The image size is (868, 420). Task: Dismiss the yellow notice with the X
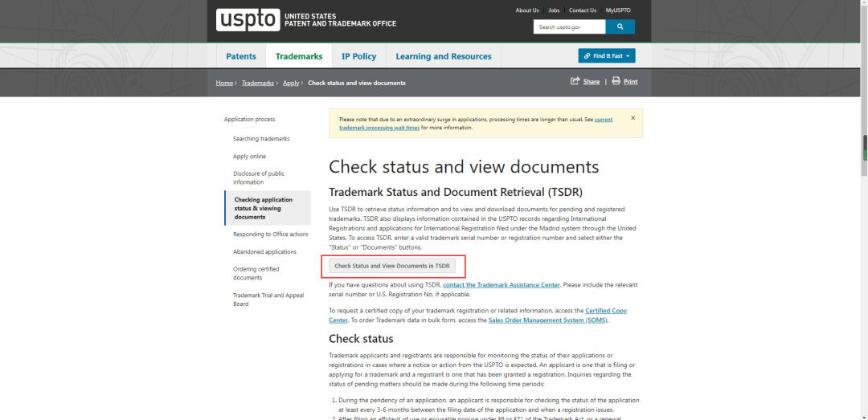(633, 118)
